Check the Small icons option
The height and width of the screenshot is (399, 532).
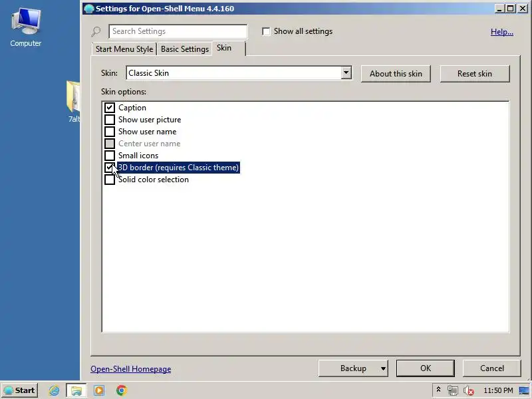[109, 156]
